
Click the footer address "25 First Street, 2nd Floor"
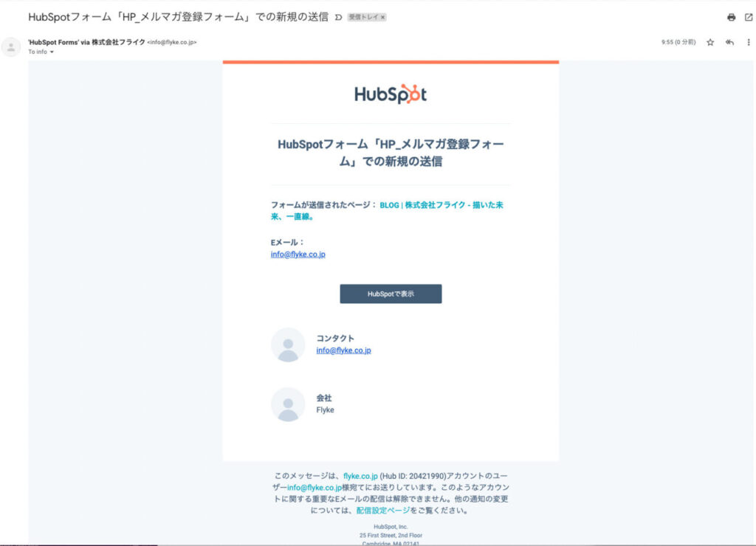tap(391, 536)
